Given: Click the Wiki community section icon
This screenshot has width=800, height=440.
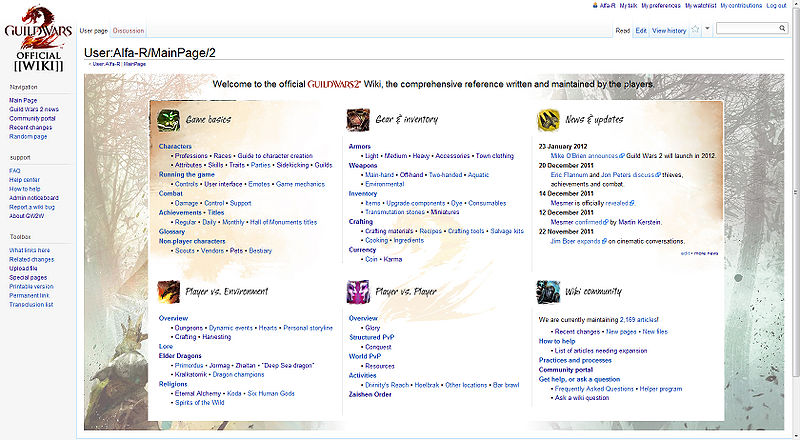Looking at the screenshot, I should click(x=548, y=292).
